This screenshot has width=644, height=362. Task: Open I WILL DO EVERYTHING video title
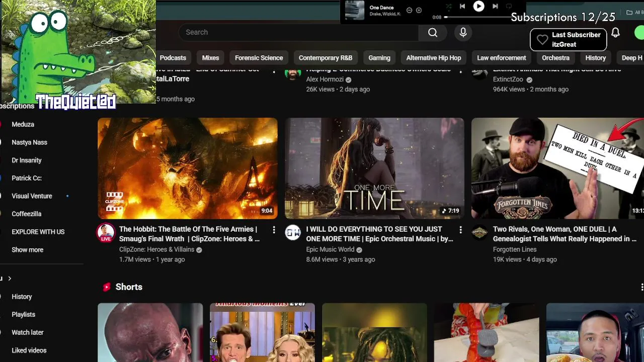(379, 234)
